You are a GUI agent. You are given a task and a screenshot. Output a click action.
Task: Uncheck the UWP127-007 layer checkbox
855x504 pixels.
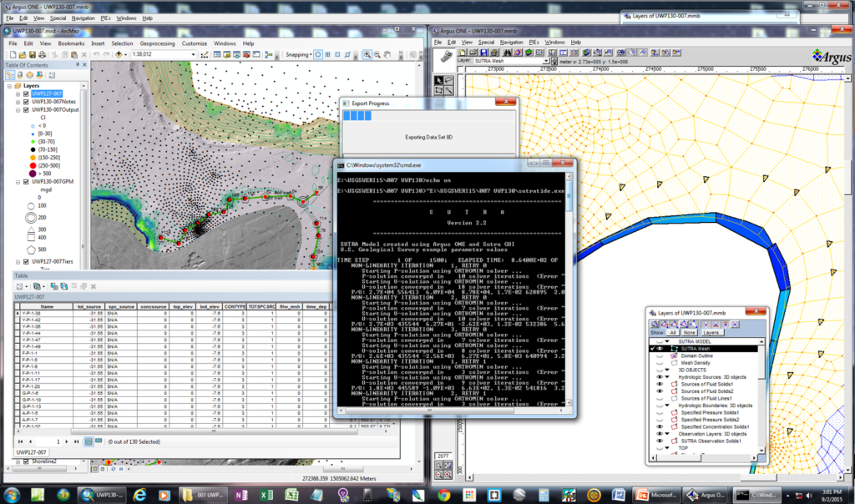pos(26,93)
